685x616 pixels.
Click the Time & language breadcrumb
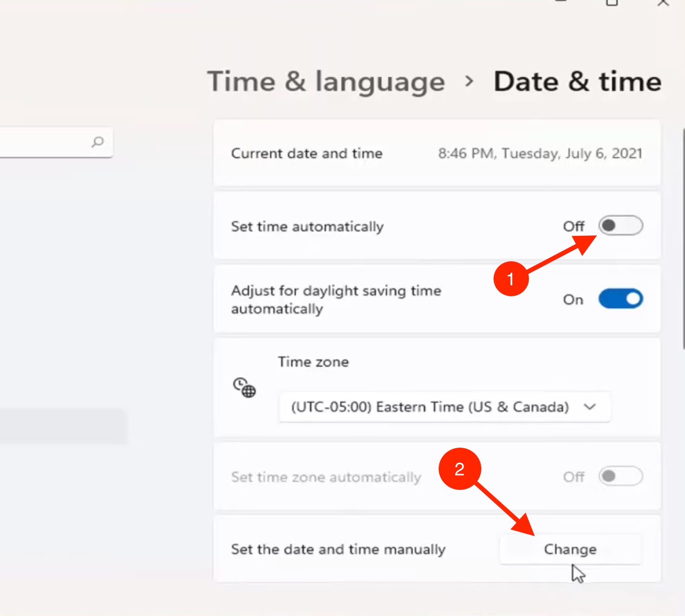point(326,82)
